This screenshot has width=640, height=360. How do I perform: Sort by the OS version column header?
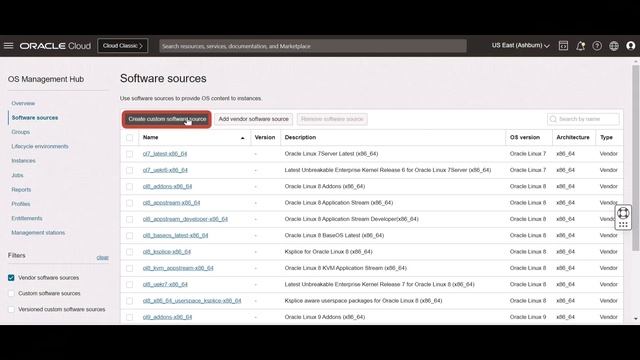tap(524, 138)
